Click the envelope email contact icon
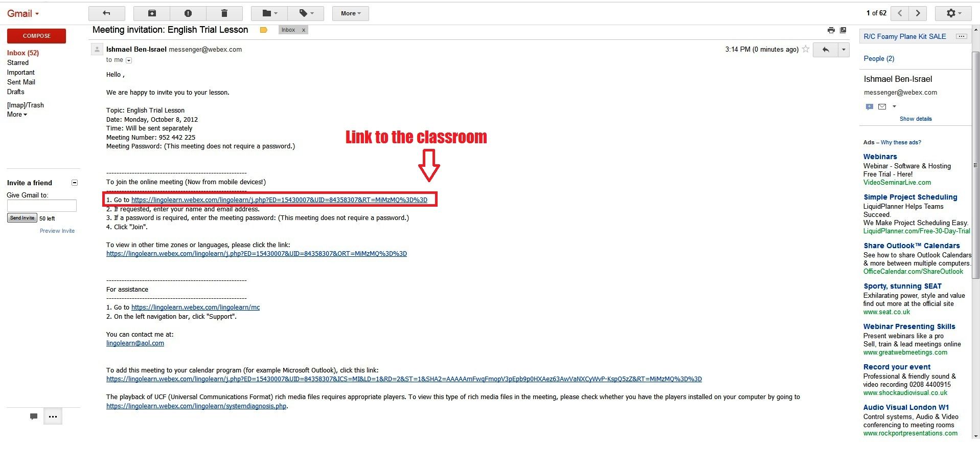Image resolution: width=980 pixels, height=461 pixels. pyautogui.click(x=882, y=106)
